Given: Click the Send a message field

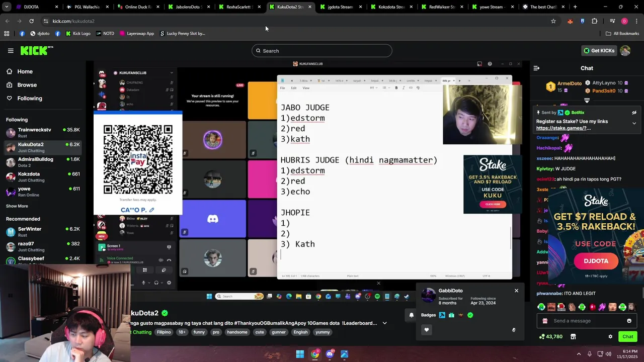Looking at the screenshot, I should pyautogui.click(x=587, y=321).
